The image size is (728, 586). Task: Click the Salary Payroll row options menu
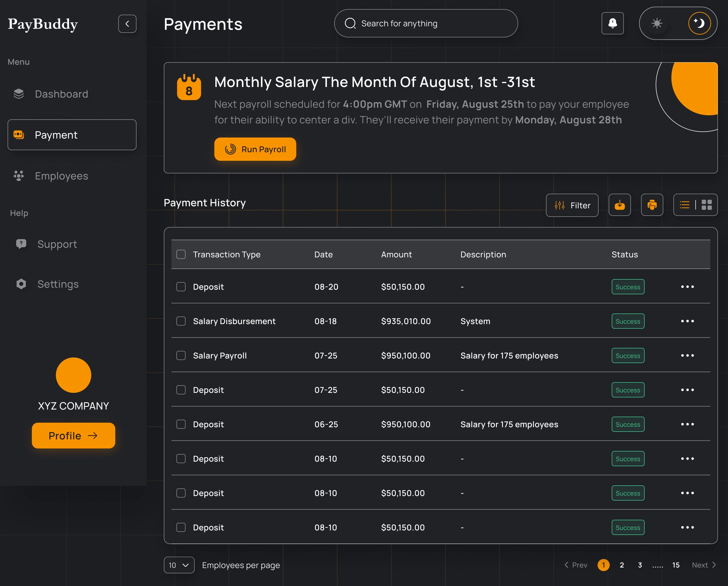pos(687,355)
